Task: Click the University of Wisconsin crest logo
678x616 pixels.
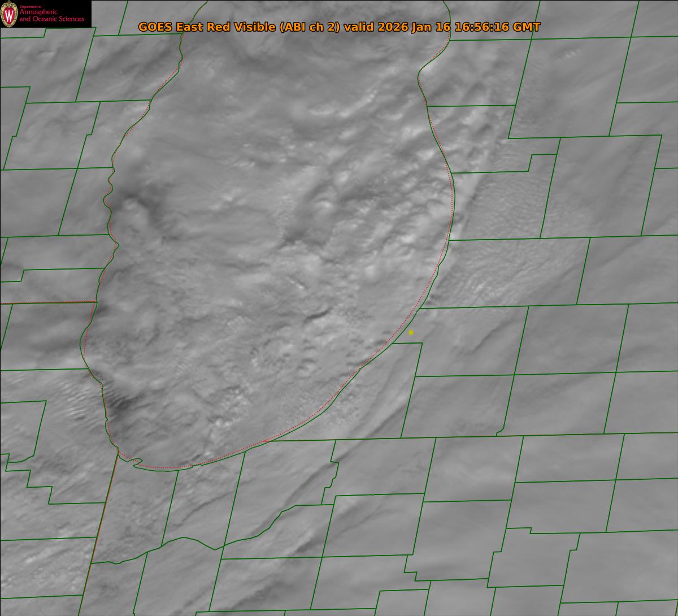Action: (x=10, y=14)
